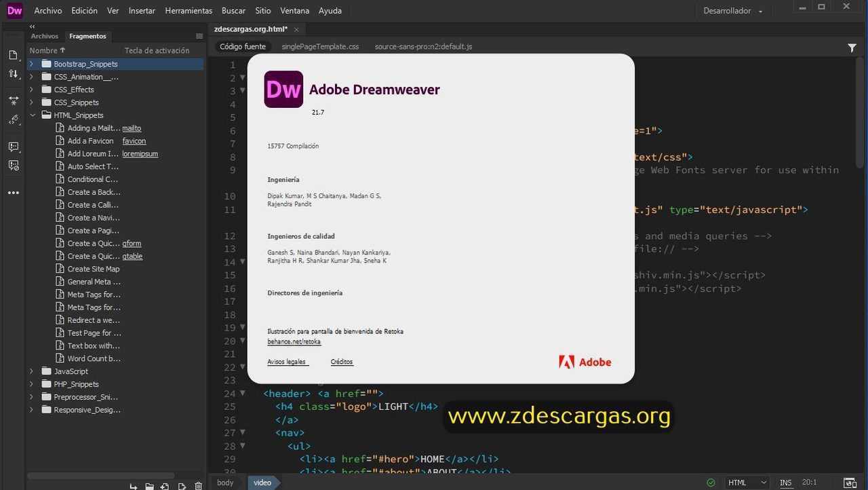Expand the PHP_Snippets folder arrow
868x490 pixels.
(32, 384)
